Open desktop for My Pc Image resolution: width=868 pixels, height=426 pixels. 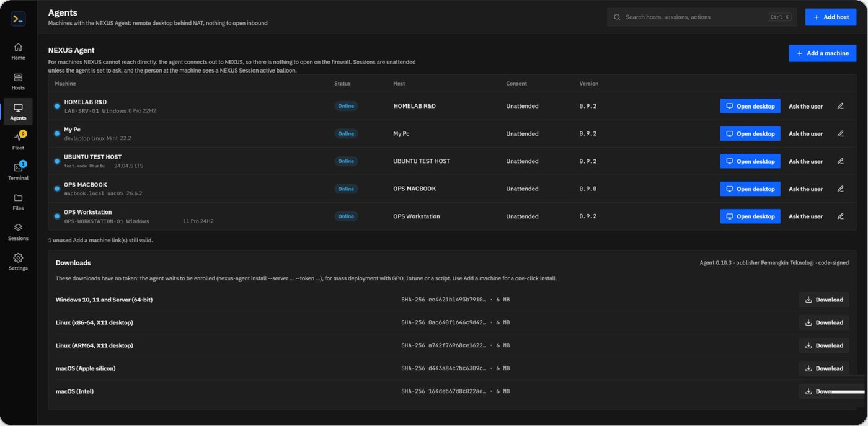click(750, 133)
